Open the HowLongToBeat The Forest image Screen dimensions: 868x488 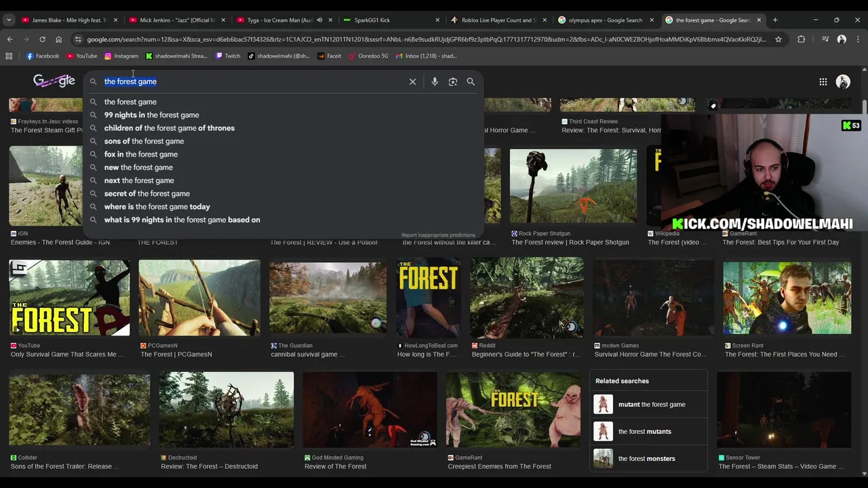point(428,298)
